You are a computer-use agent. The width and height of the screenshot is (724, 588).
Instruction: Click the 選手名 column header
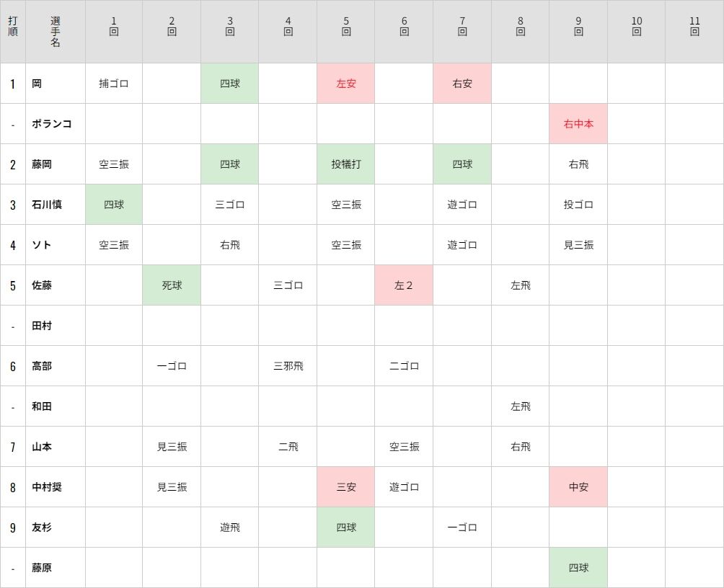click(x=56, y=32)
